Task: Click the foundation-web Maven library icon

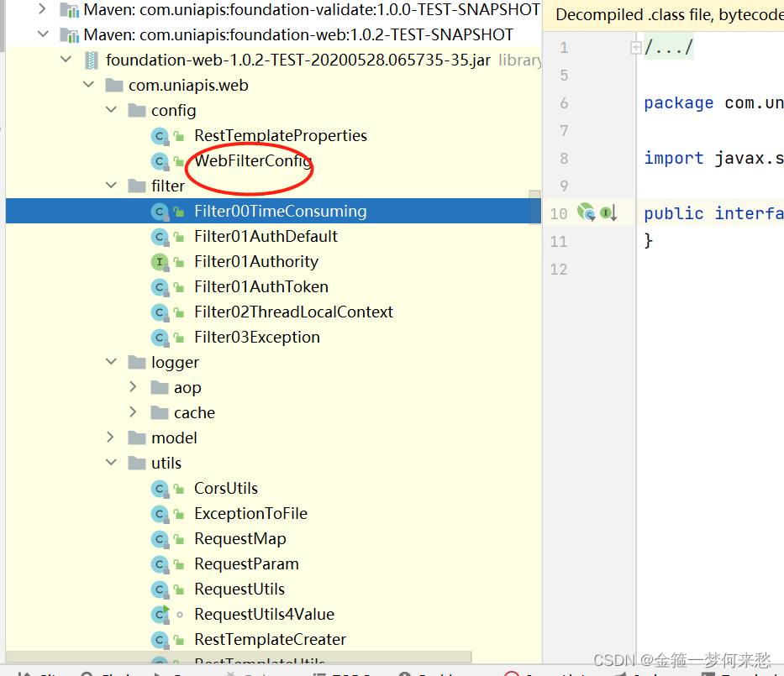Action: 70,35
